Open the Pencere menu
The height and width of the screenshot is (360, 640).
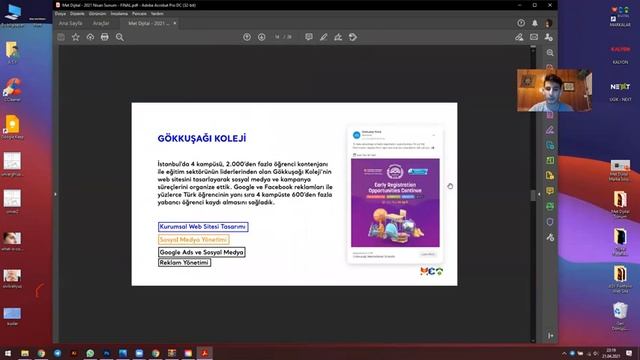pyautogui.click(x=139, y=13)
